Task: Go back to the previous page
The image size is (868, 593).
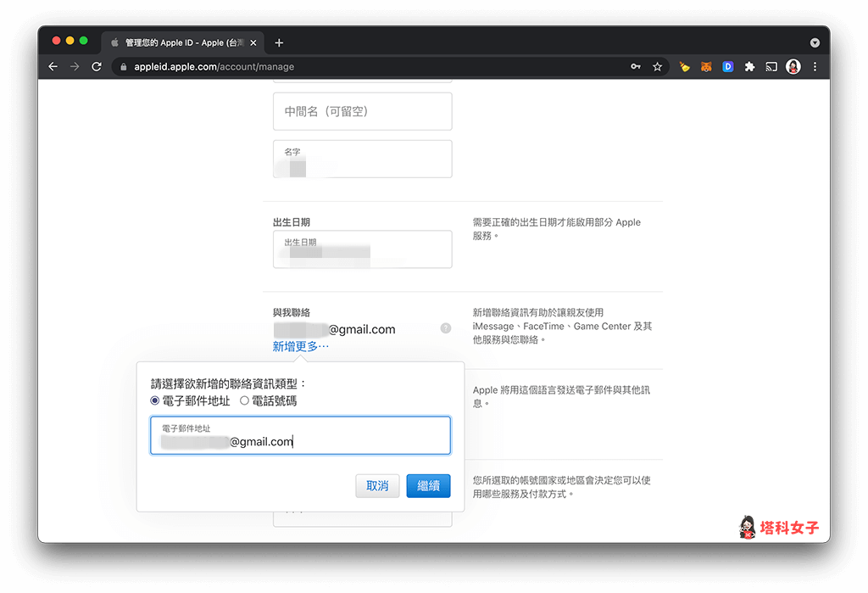Action: pyautogui.click(x=53, y=66)
